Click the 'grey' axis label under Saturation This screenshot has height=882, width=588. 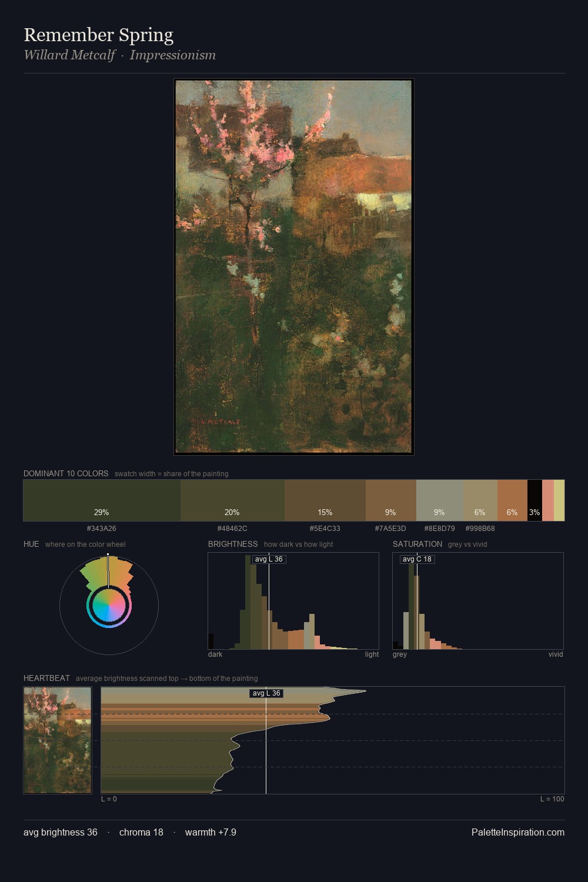[x=400, y=654]
